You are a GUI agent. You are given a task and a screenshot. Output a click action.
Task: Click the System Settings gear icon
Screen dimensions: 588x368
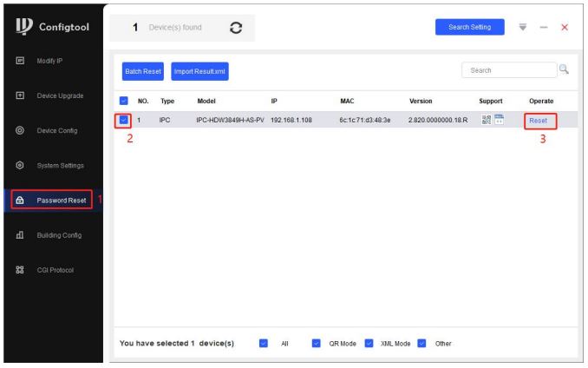pos(20,164)
